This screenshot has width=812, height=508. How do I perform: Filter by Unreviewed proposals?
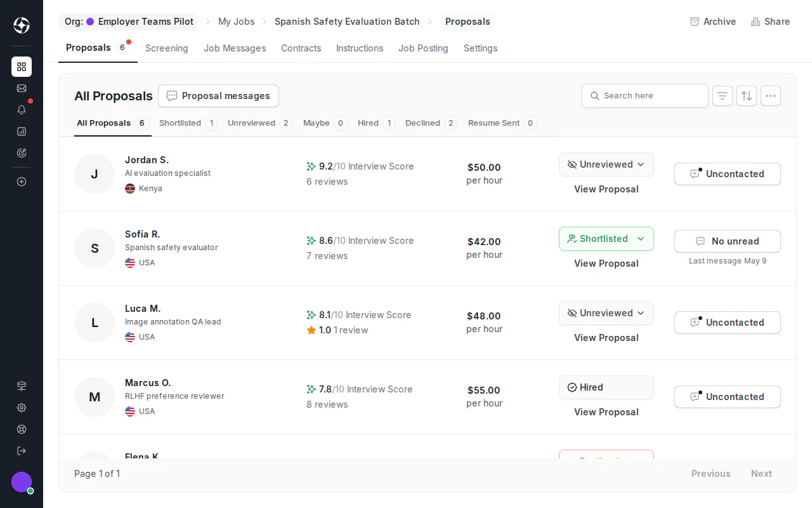[x=260, y=123]
